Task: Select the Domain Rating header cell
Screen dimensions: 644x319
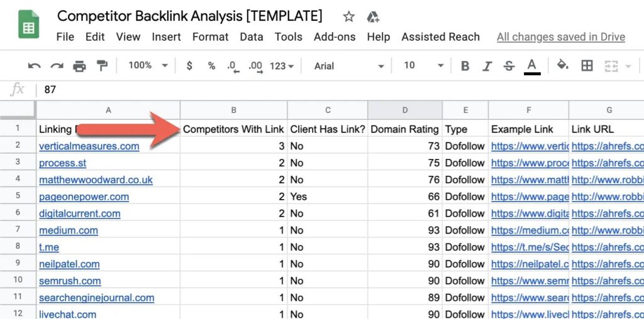Action: [x=405, y=129]
